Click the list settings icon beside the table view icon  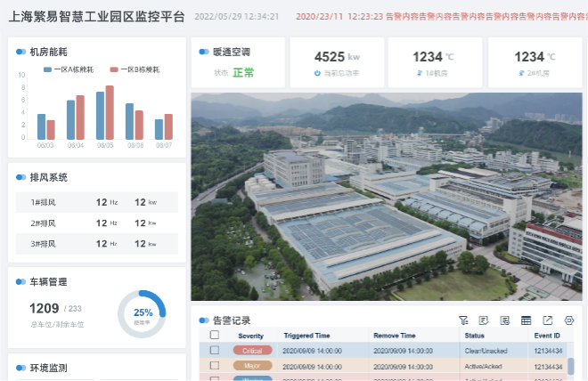coord(505,320)
